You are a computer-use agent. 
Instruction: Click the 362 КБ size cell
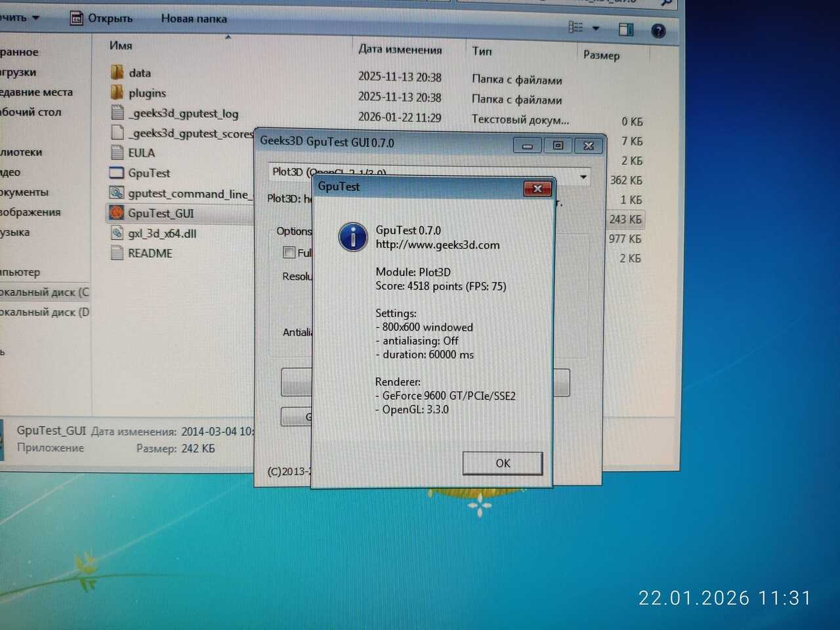626,180
